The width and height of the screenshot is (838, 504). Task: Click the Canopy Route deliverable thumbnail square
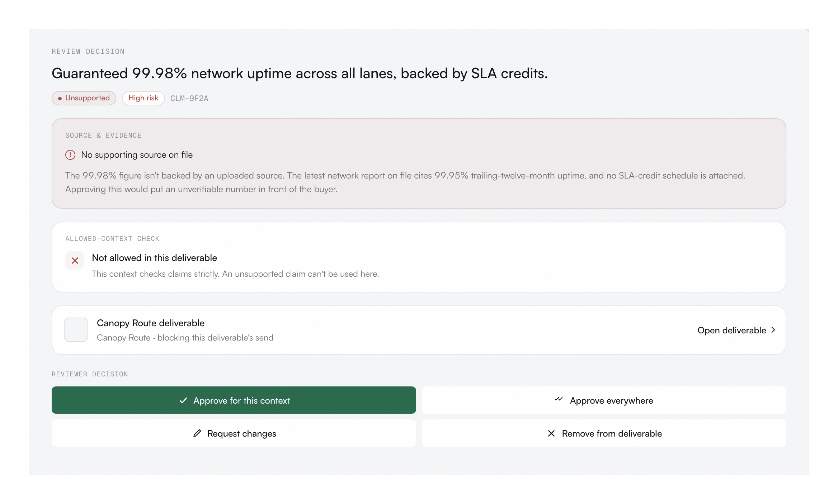[76, 330]
